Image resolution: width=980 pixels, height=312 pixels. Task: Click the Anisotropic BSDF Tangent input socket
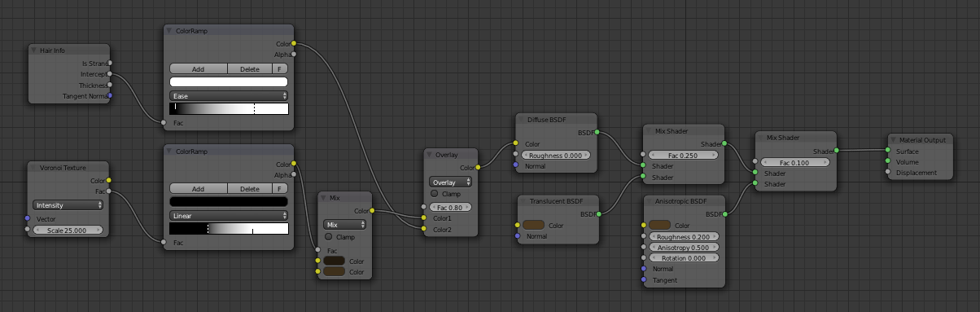(x=643, y=280)
